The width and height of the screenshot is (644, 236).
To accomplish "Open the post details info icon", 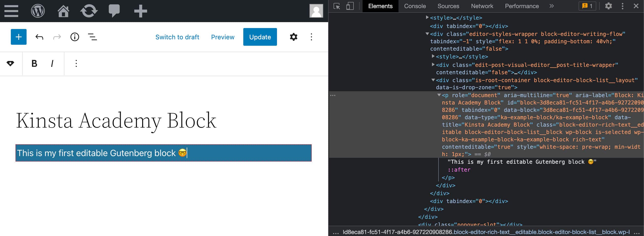I will (75, 37).
